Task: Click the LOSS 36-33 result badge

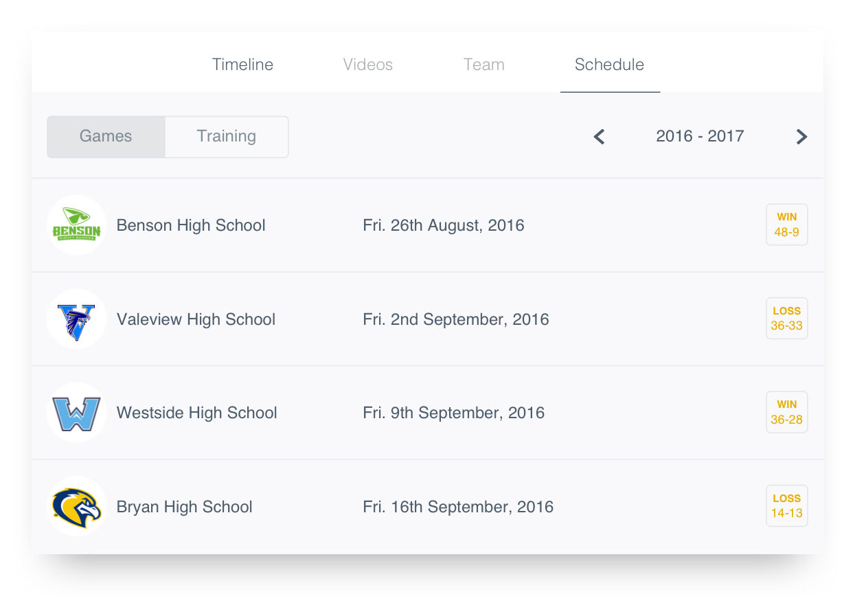Action: pos(786,318)
